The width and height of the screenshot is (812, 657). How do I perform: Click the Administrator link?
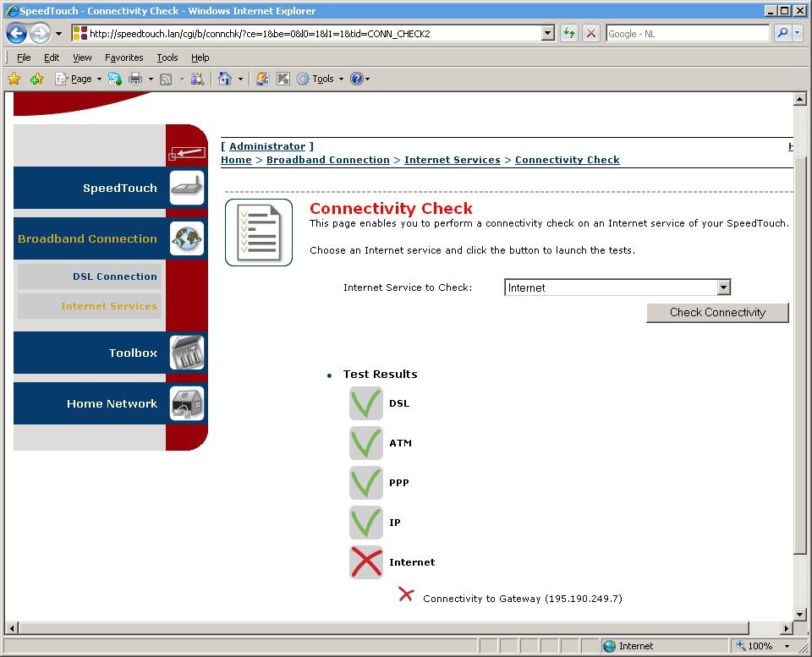(x=267, y=146)
